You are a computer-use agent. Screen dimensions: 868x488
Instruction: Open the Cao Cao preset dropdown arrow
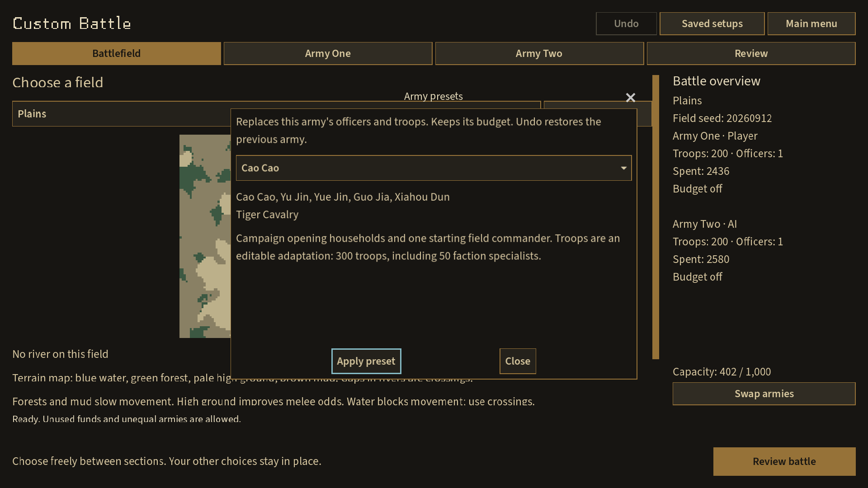pos(623,168)
